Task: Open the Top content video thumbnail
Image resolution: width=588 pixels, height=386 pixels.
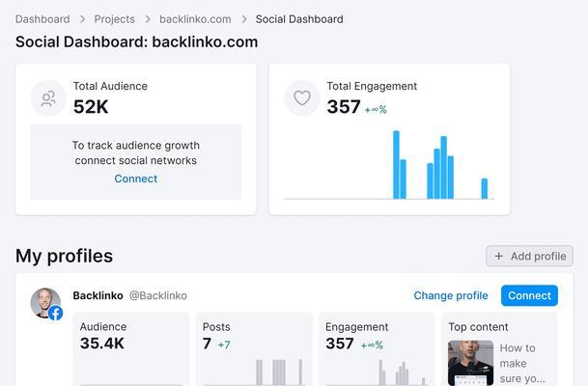Action: pyautogui.click(x=470, y=363)
